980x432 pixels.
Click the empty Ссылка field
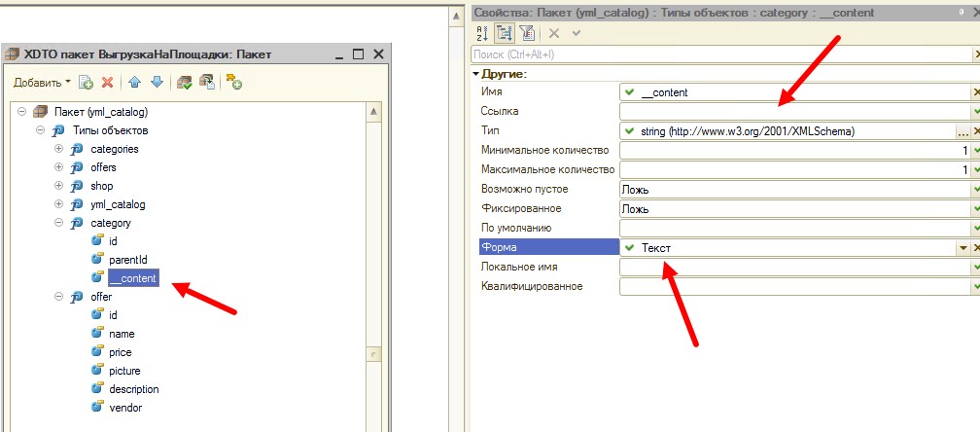coord(794,112)
